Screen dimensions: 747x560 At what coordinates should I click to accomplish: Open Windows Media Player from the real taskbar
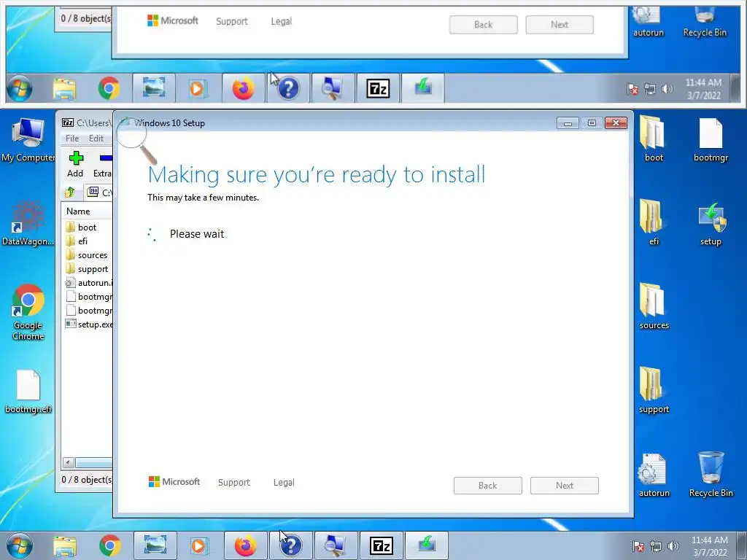(x=198, y=545)
